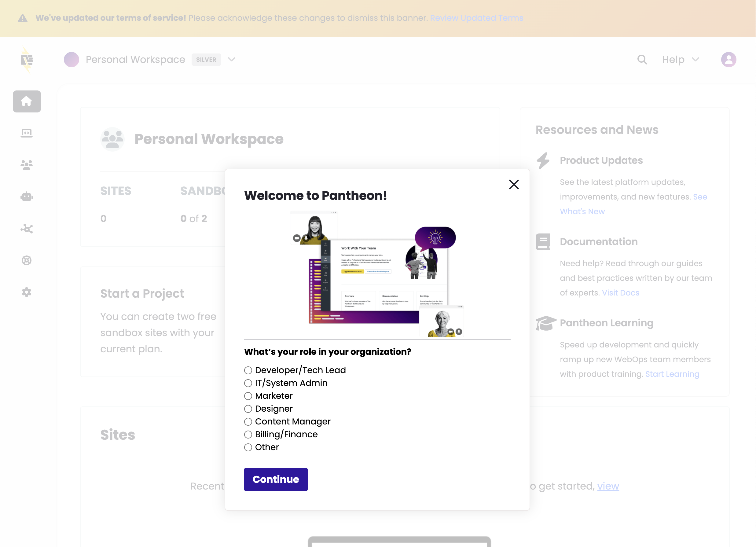Image resolution: width=756 pixels, height=547 pixels.
Task: Open the Help dropdown menu
Action: click(x=680, y=60)
